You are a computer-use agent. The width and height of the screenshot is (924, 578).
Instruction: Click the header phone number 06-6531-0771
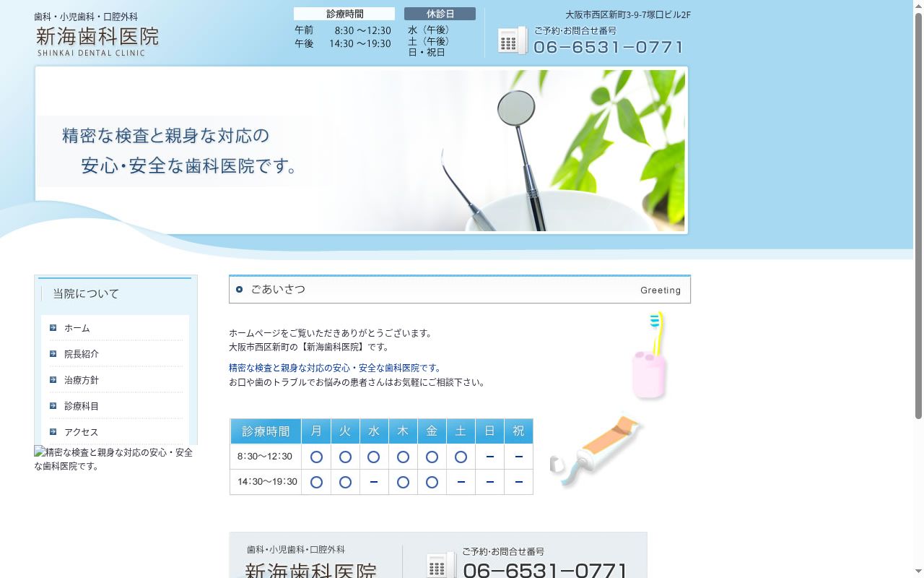click(x=609, y=47)
